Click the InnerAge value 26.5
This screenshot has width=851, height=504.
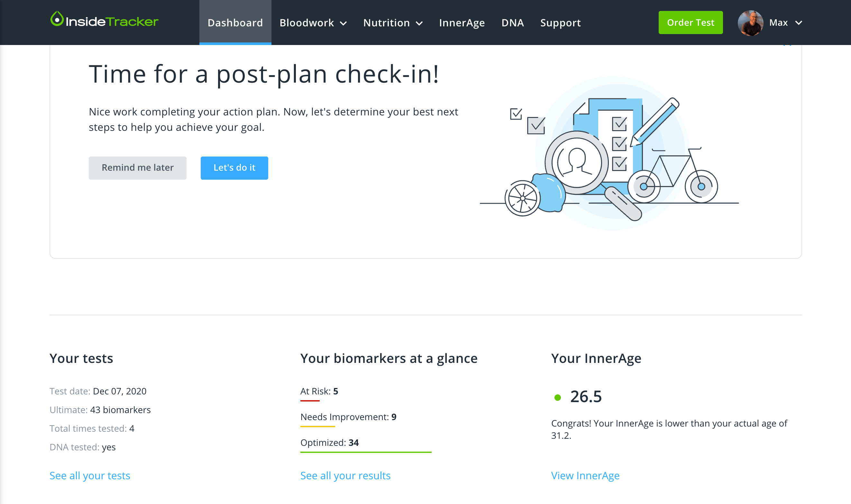(586, 396)
